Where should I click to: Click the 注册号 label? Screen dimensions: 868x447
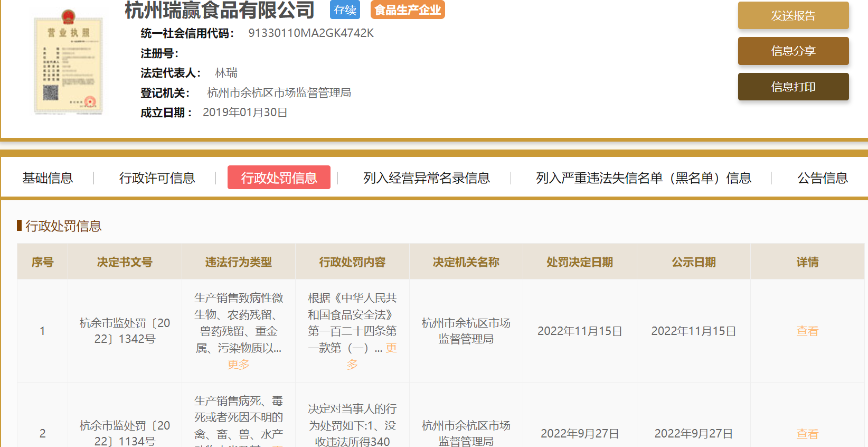[159, 53]
